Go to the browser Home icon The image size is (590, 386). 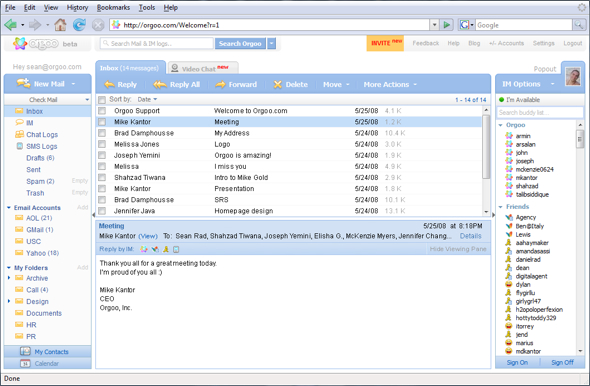click(x=60, y=25)
